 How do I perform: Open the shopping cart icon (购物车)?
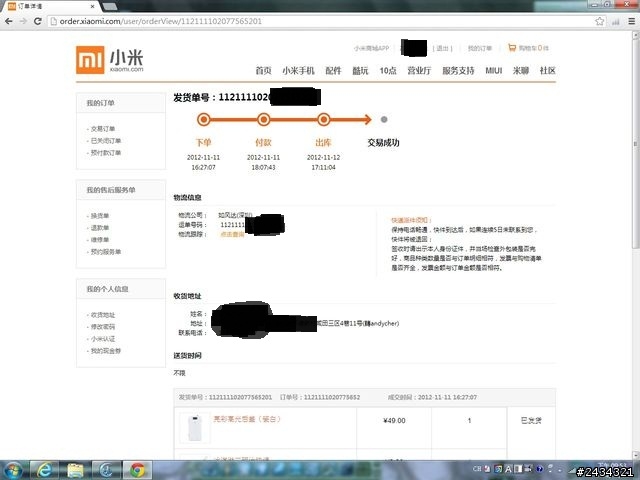511,48
